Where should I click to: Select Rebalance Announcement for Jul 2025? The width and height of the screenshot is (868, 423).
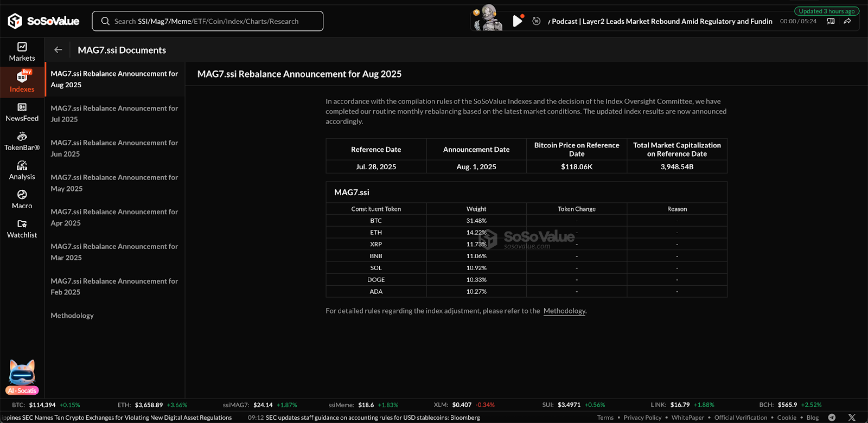click(x=114, y=114)
